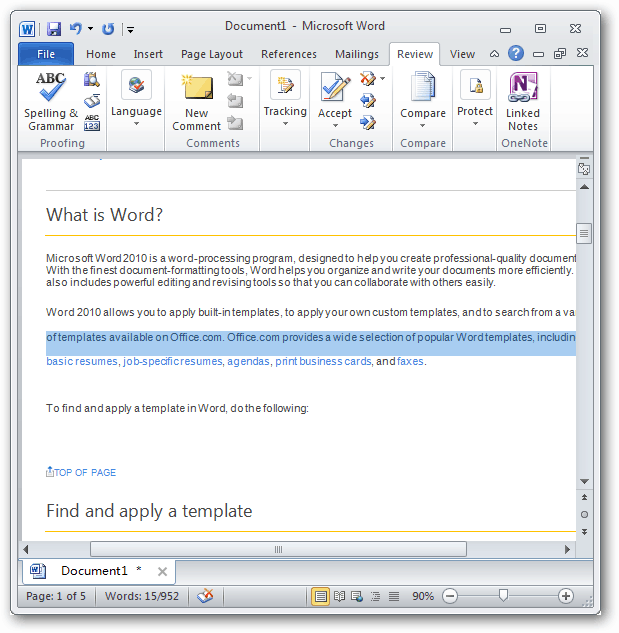This screenshot has height=633, width=619.
Task: Click the Previous Page double-arrow button
Action: coord(584,497)
